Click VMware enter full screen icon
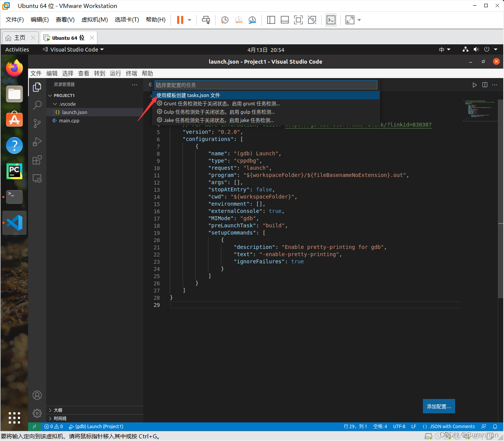This screenshot has height=441, width=504. [x=298, y=20]
